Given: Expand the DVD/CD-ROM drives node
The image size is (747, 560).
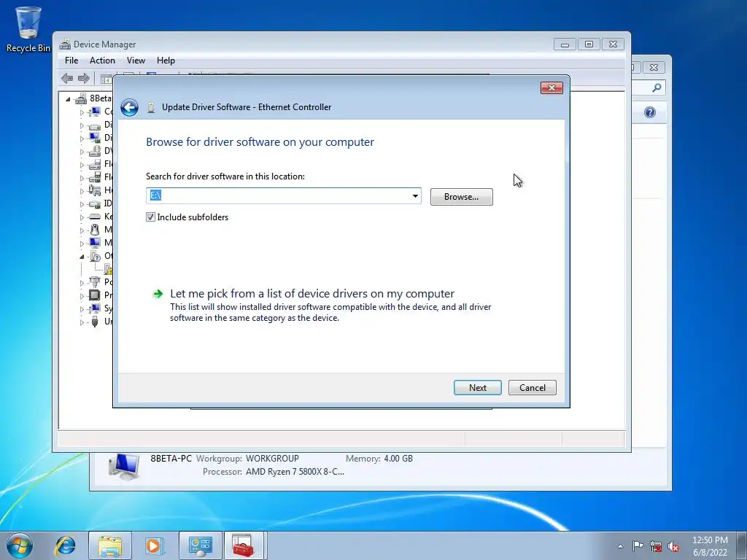Looking at the screenshot, I should coord(82,152).
